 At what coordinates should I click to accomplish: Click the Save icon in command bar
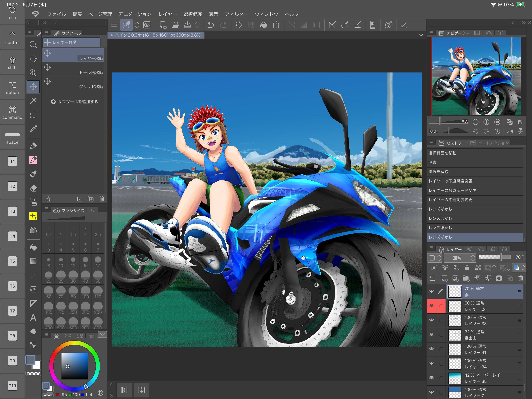pyautogui.click(x=188, y=25)
